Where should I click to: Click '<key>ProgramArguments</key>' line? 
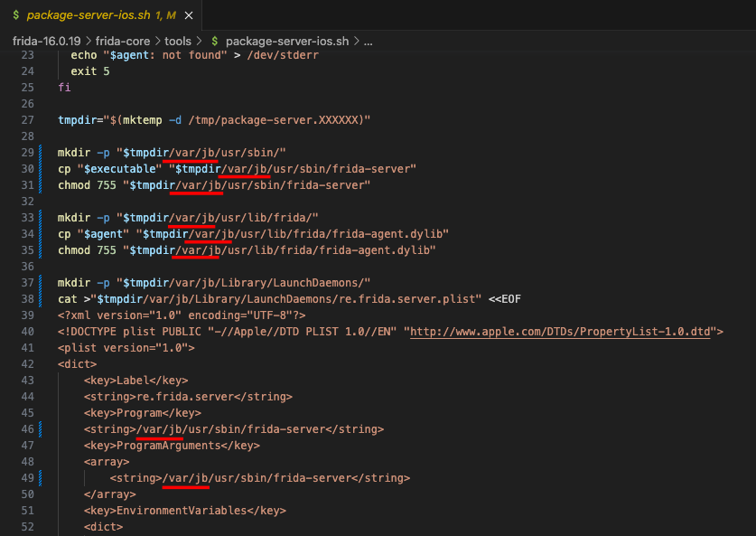(x=172, y=446)
